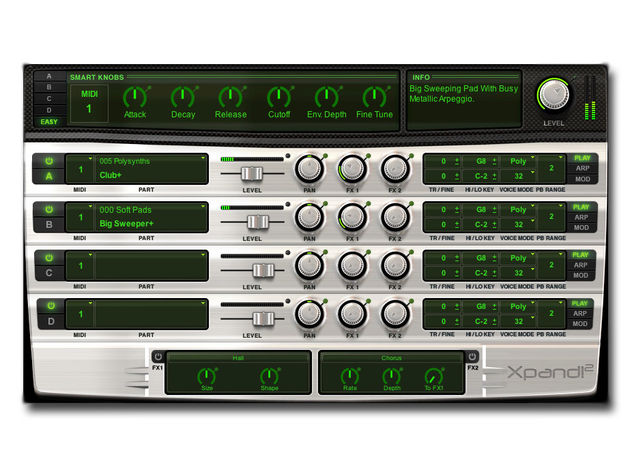Screen dimensions: 630x472
Task: Click the master LEVEL knob
Action: (554, 95)
